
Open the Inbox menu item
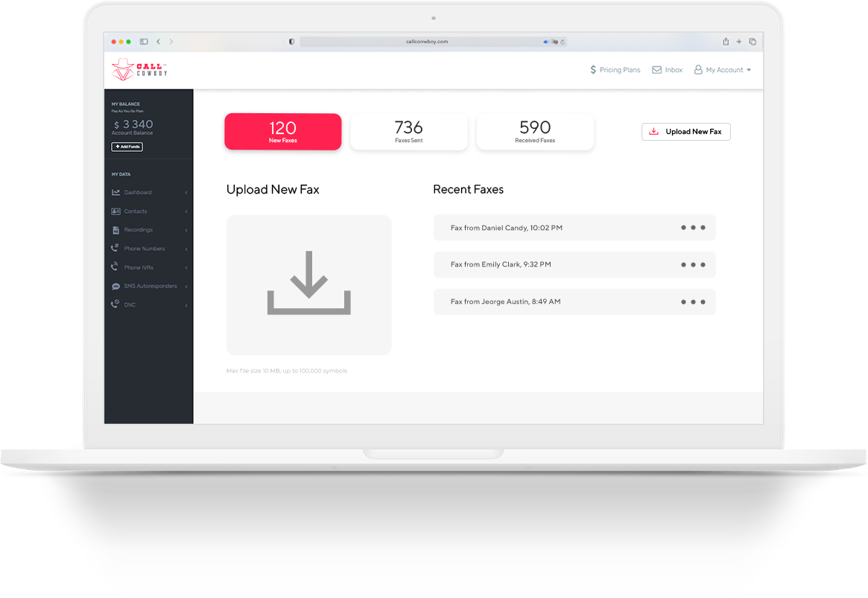667,70
